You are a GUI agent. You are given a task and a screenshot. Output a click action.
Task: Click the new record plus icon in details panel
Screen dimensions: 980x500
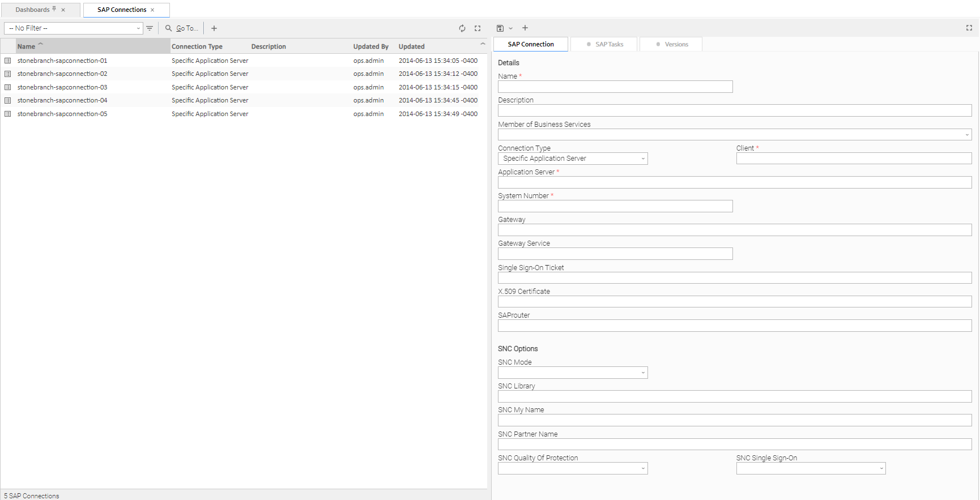click(525, 28)
